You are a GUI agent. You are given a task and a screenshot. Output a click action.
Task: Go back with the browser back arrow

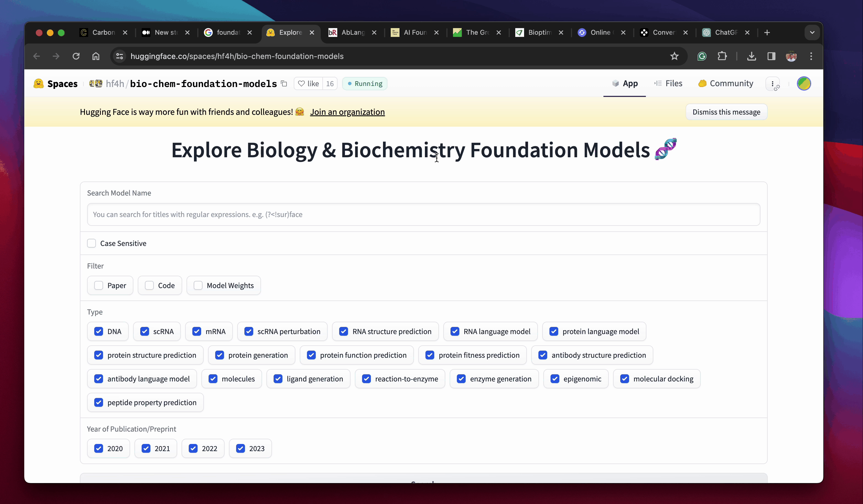pyautogui.click(x=37, y=56)
